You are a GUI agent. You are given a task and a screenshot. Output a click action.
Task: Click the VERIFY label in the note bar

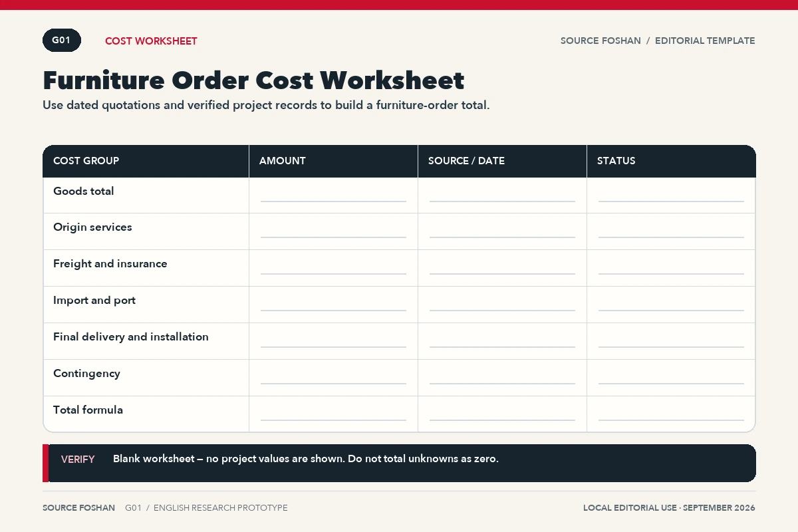[x=78, y=460]
